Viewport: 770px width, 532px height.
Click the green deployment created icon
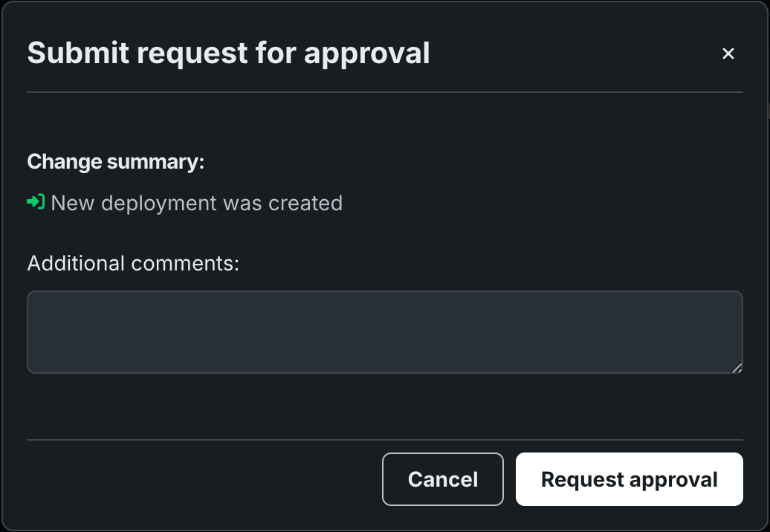tap(36, 202)
